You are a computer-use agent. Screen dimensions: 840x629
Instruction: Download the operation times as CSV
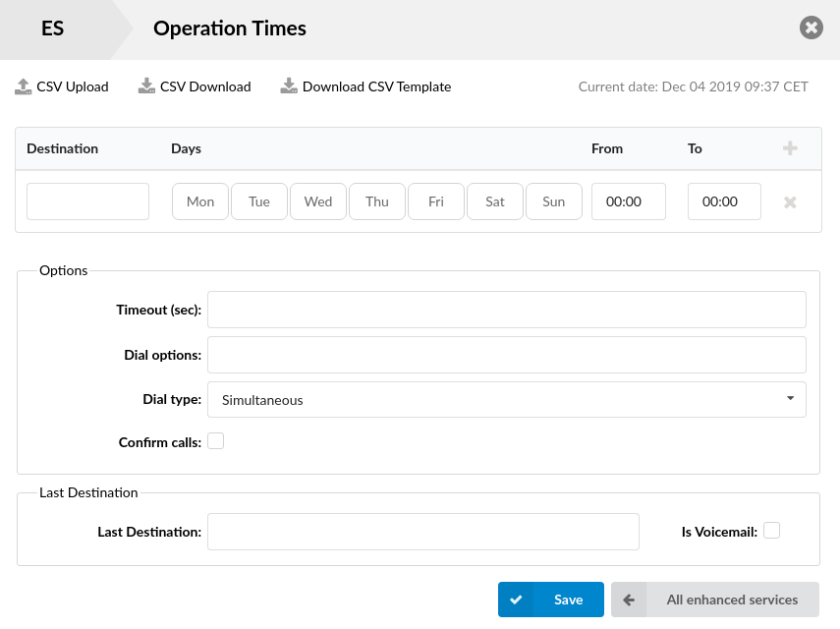coord(195,86)
